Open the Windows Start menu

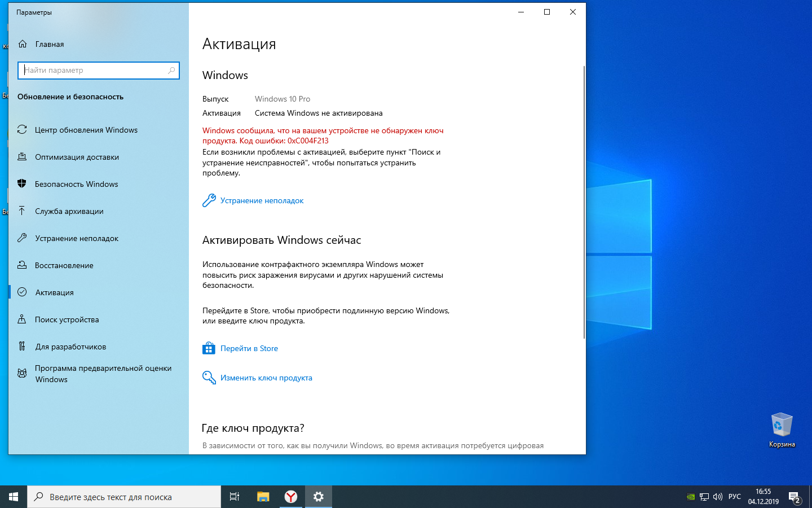click(x=14, y=497)
